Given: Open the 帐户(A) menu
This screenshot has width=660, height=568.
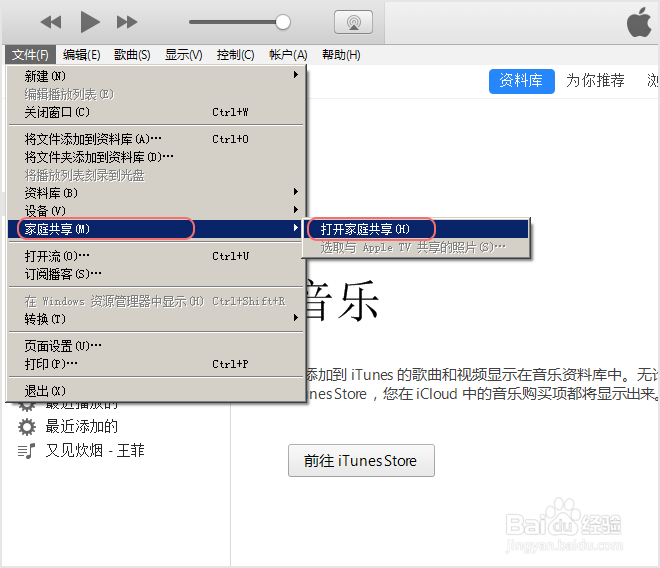Looking at the screenshot, I should pyautogui.click(x=288, y=55).
